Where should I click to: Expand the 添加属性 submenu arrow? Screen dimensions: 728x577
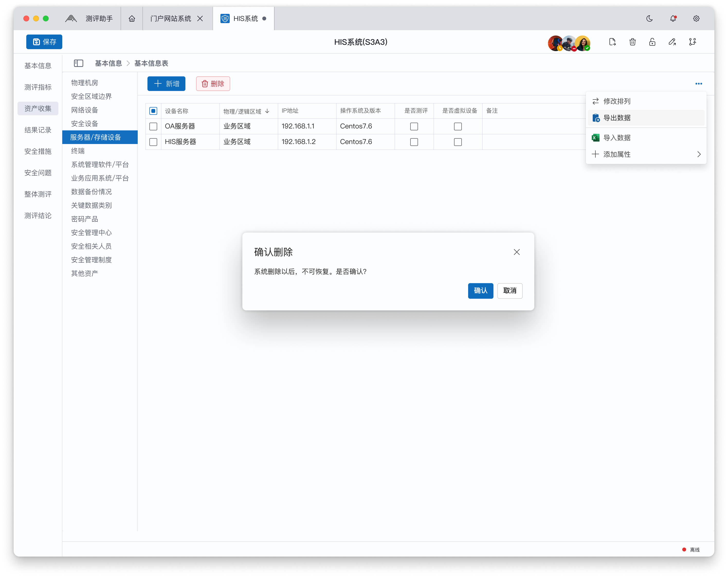click(x=699, y=154)
